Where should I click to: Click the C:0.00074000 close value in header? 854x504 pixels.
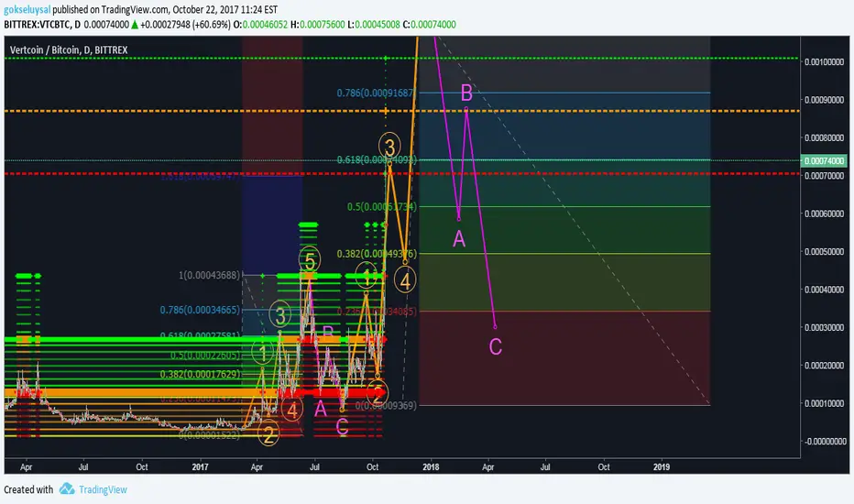click(x=429, y=25)
